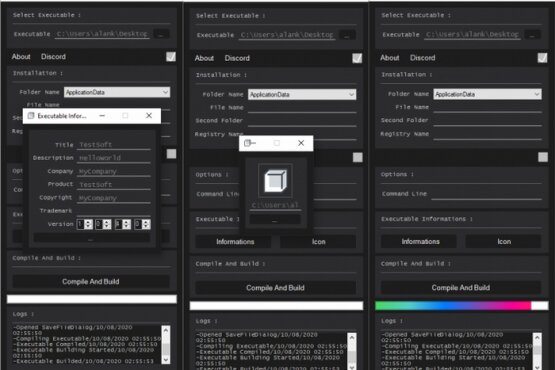Open About in middle window

(204, 58)
